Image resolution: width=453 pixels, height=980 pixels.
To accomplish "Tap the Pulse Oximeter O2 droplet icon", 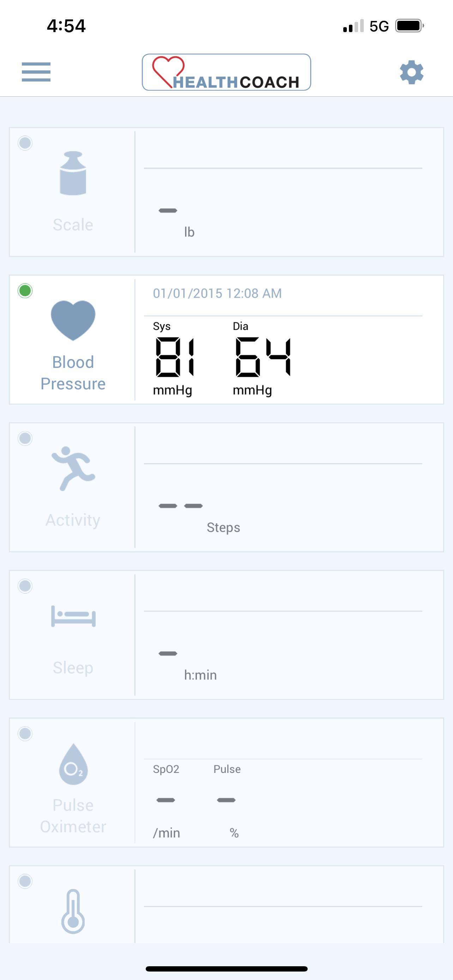I will (73, 764).
